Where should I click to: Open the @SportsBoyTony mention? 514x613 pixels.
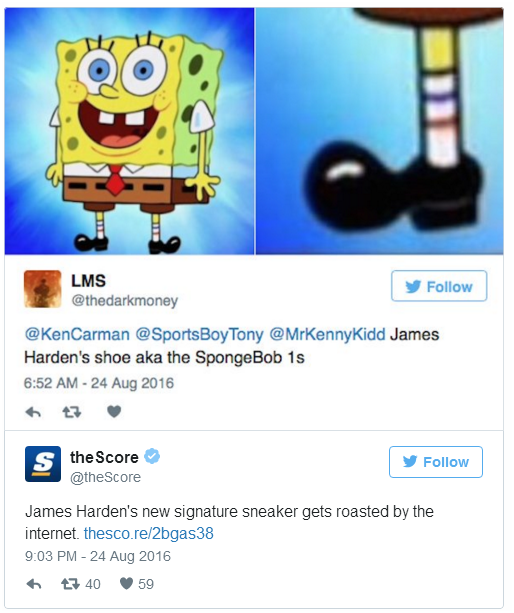(x=199, y=335)
